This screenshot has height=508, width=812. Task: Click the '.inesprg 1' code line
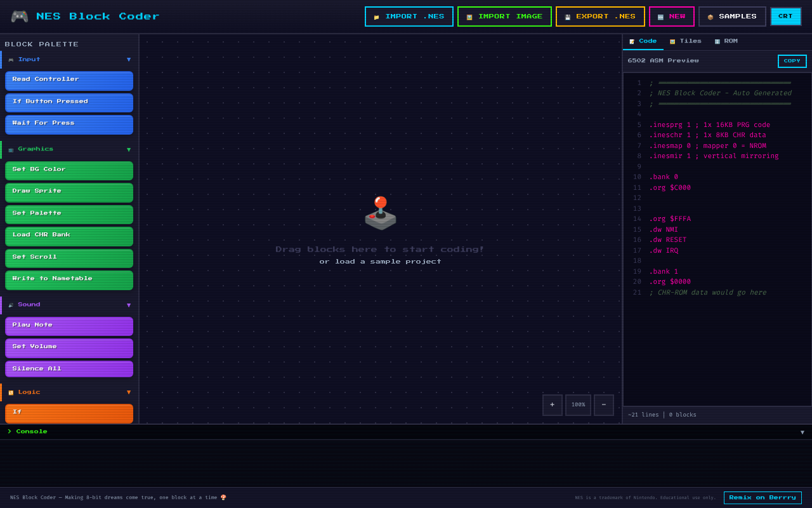tap(709, 125)
